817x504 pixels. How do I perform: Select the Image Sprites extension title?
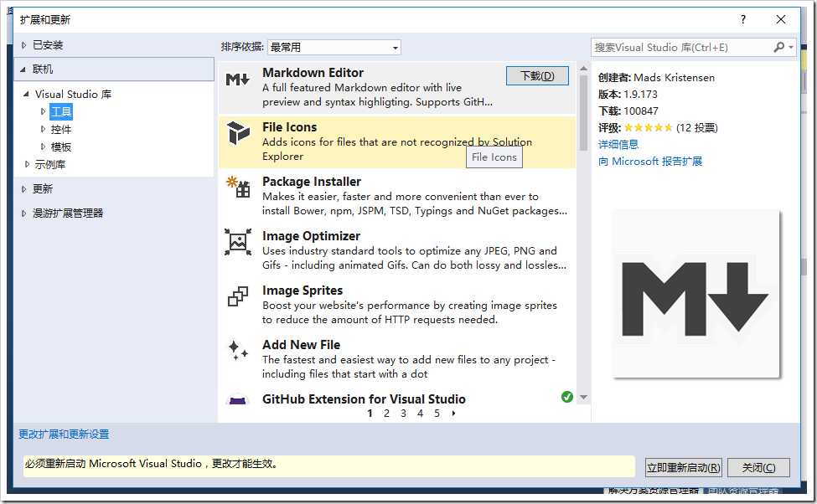point(302,290)
